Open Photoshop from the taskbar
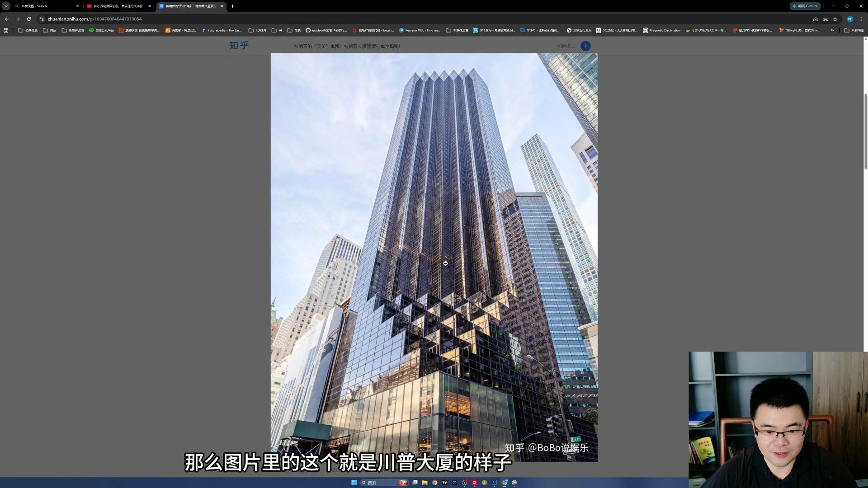The width and height of the screenshot is (868, 488). click(494, 483)
